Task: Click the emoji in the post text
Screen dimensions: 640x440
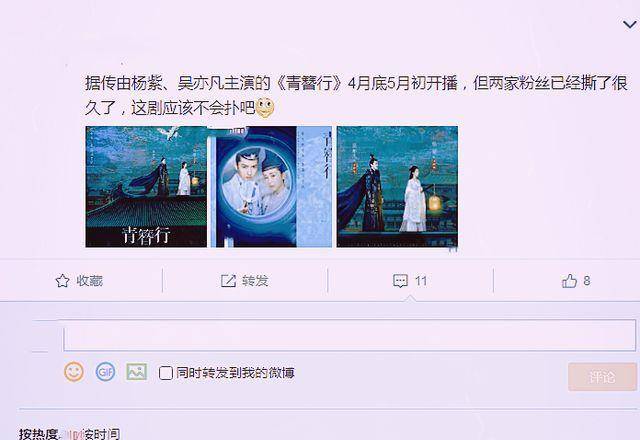Action: tap(265, 108)
